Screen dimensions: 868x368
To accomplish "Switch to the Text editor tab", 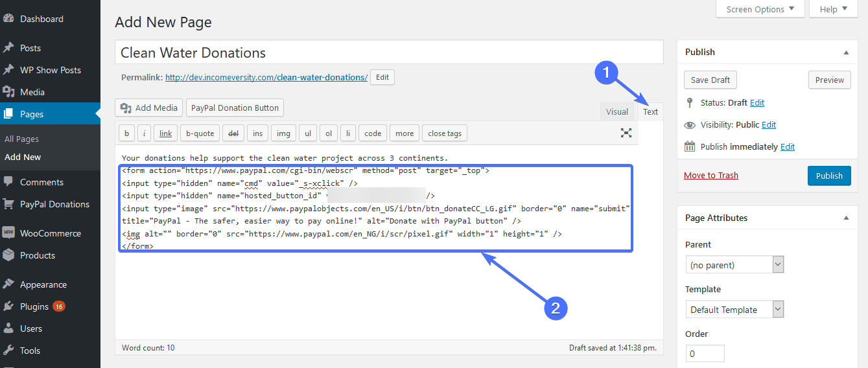I will coord(650,111).
